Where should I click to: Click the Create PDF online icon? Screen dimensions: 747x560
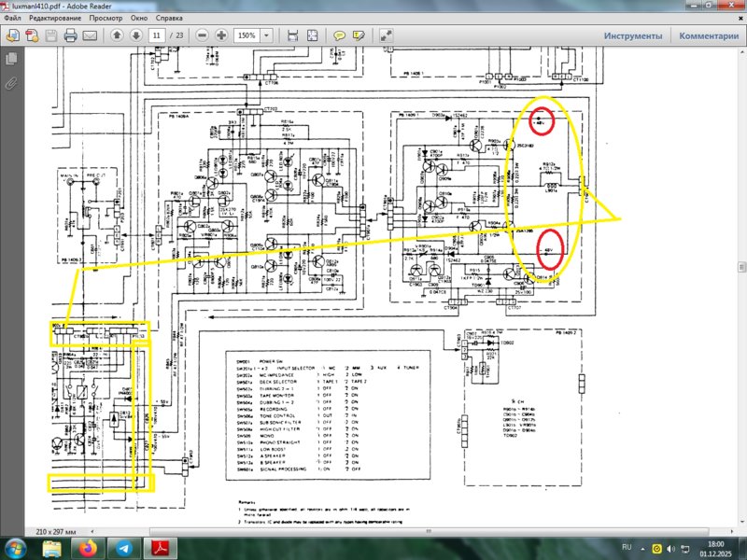32,35
